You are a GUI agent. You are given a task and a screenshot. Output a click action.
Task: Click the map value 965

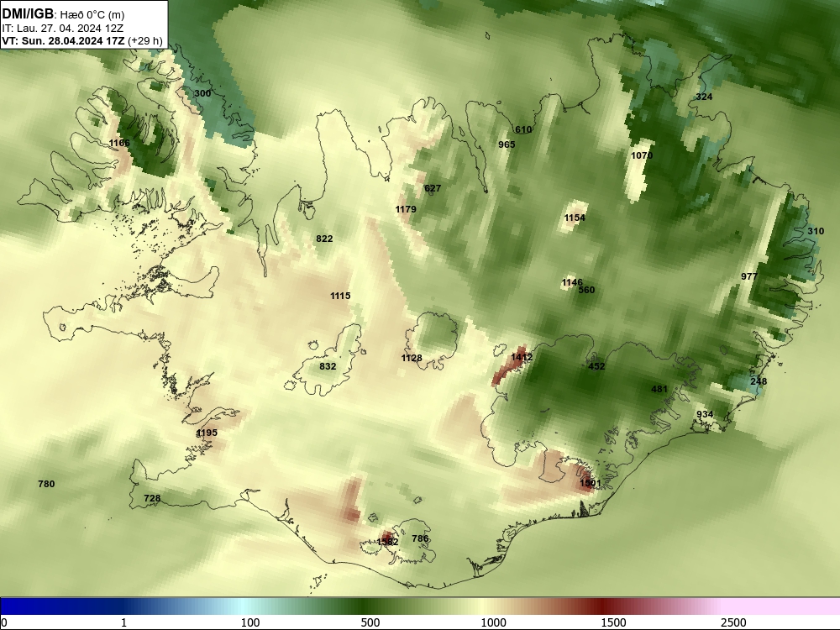(x=507, y=144)
